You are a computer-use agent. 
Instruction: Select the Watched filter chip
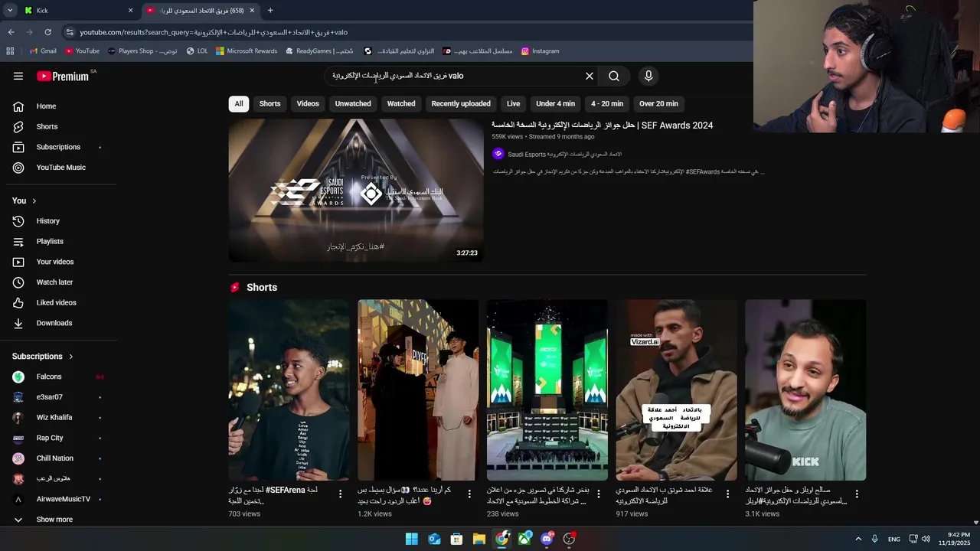[x=401, y=103]
